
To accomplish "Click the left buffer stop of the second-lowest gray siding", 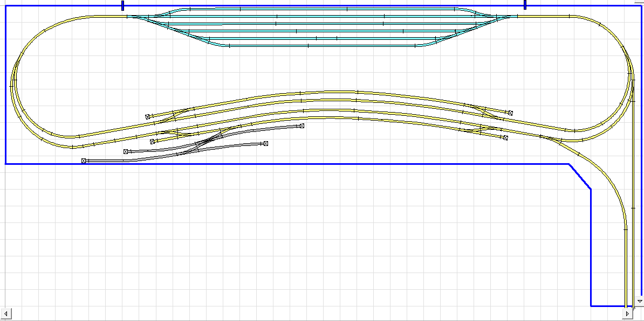I will point(126,152).
